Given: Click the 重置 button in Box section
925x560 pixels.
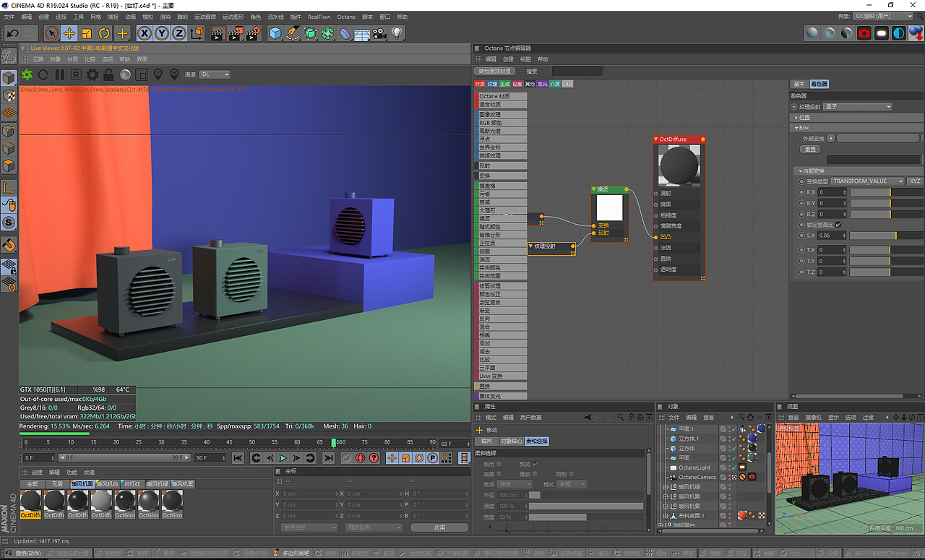Looking at the screenshot, I should coord(811,149).
